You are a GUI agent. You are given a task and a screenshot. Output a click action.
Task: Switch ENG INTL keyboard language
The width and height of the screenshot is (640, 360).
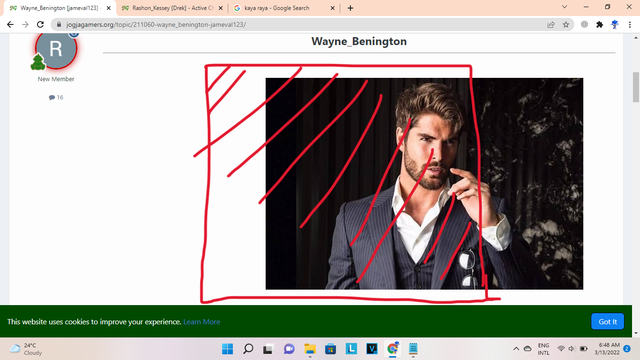543,349
